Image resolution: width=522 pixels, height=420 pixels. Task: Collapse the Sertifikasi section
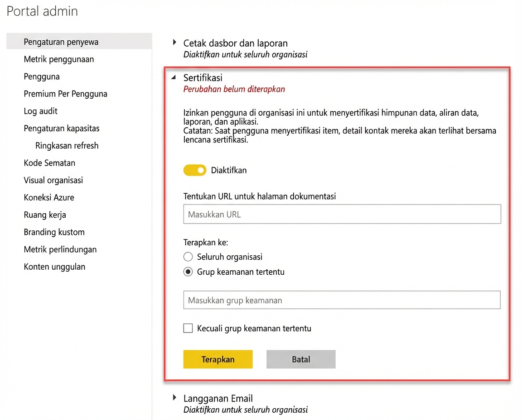point(174,78)
